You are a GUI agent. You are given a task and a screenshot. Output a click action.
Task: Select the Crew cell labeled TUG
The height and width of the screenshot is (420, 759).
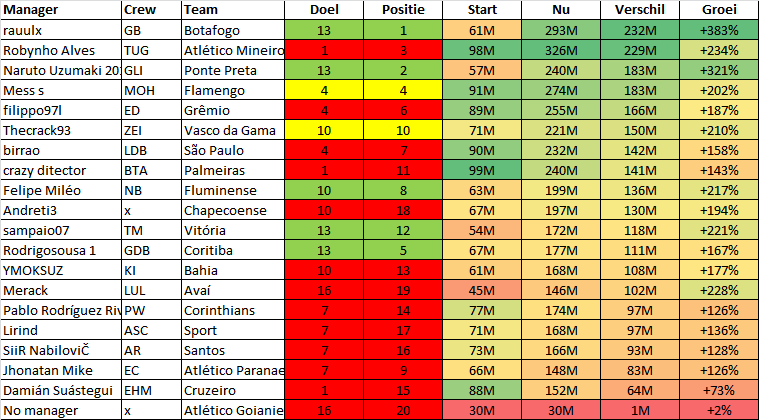click(x=152, y=51)
